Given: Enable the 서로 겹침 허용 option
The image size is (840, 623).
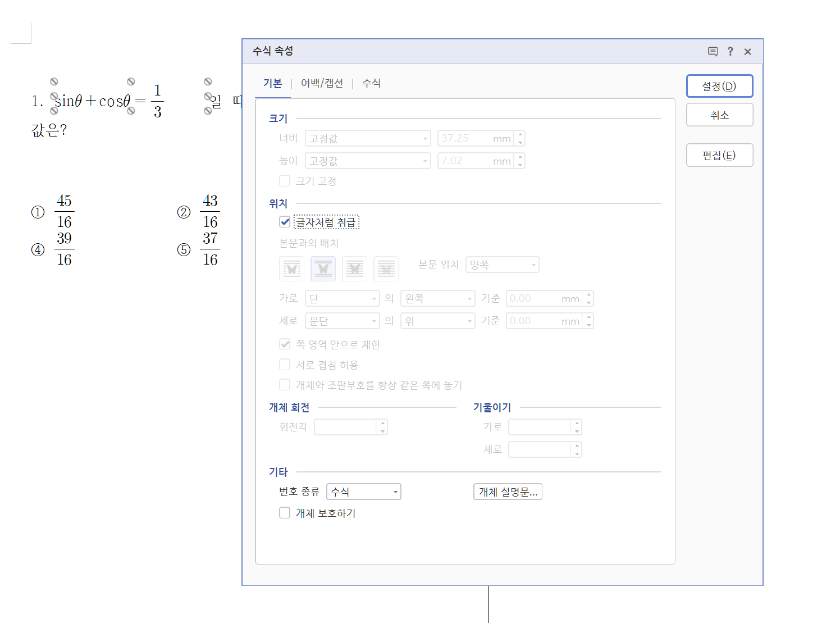Looking at the screenshot, I should click(x=285, y=364).
